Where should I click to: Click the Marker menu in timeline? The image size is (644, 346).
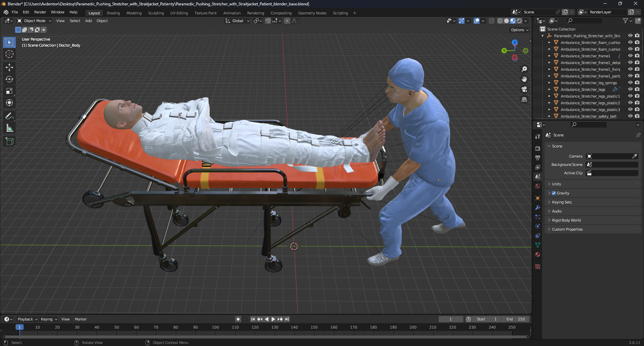point(80,319)
